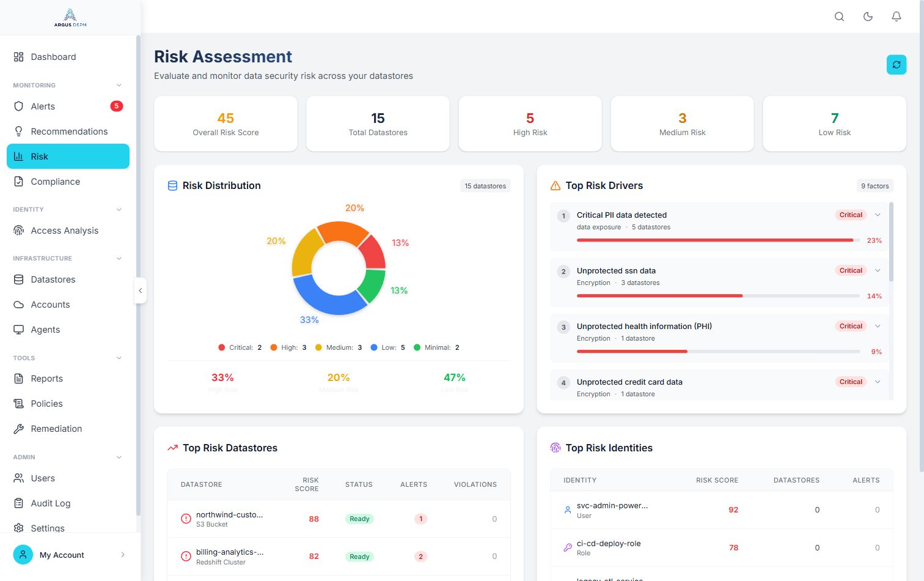Click the Remediation wrench icon
Screen dimensions: 924x581
point(19,429)
